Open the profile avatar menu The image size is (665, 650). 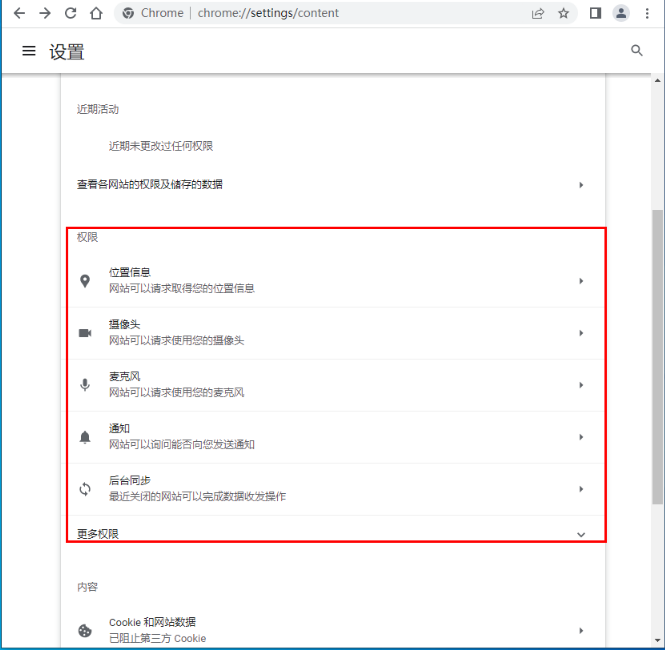point(621,13)
